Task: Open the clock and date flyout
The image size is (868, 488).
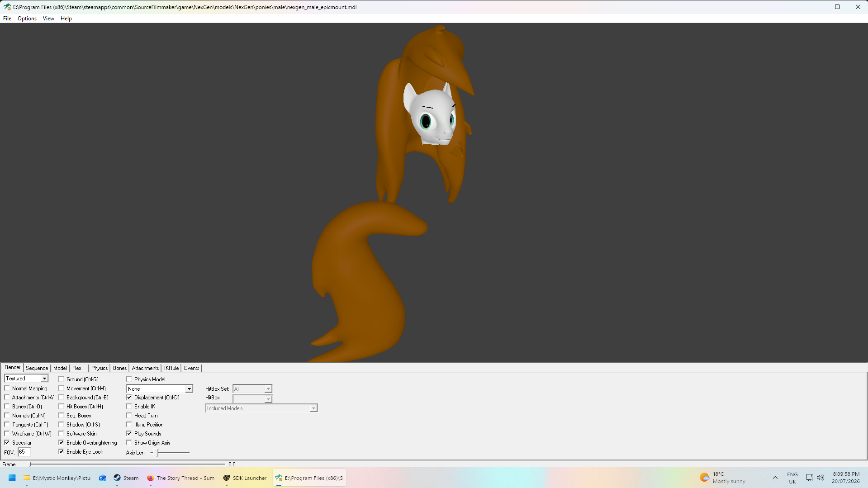Action: pos(846,478)
